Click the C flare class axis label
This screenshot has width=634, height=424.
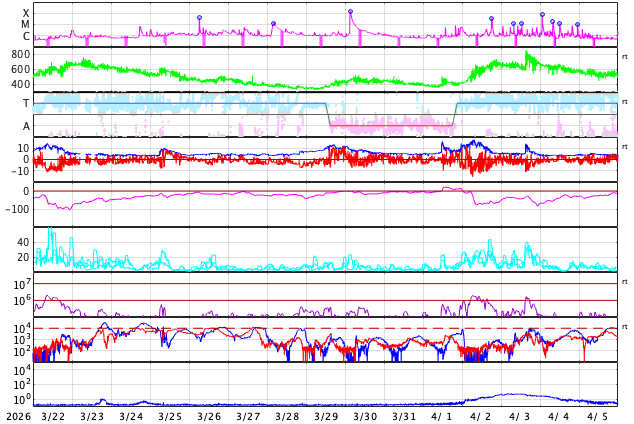tap(26, 37)
